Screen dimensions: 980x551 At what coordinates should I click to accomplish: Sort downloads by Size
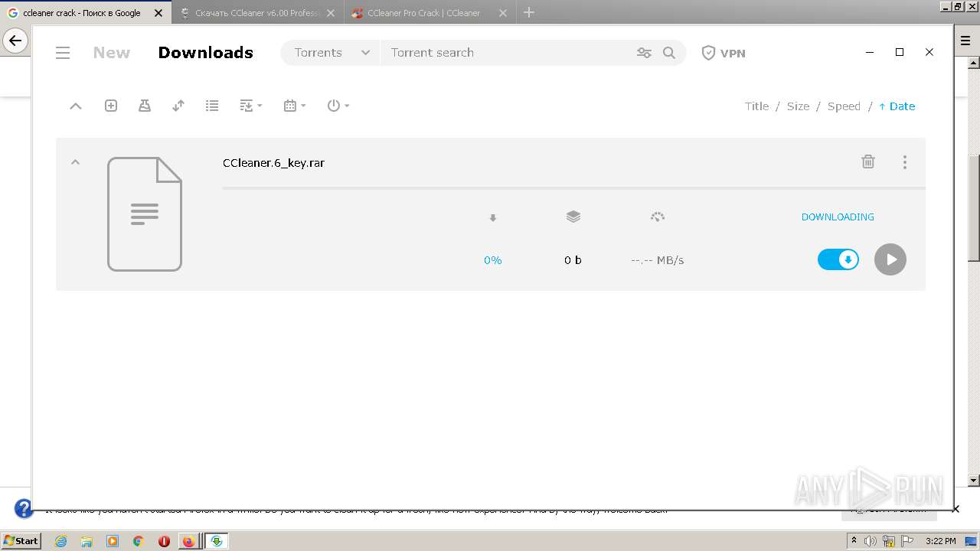(798, 106)
